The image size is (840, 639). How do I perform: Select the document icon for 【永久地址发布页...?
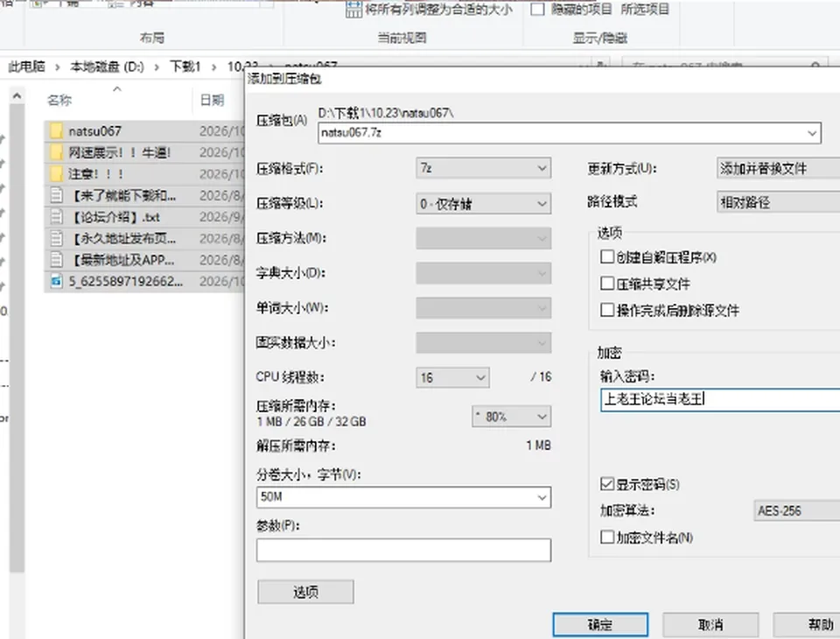coord(56,238)
